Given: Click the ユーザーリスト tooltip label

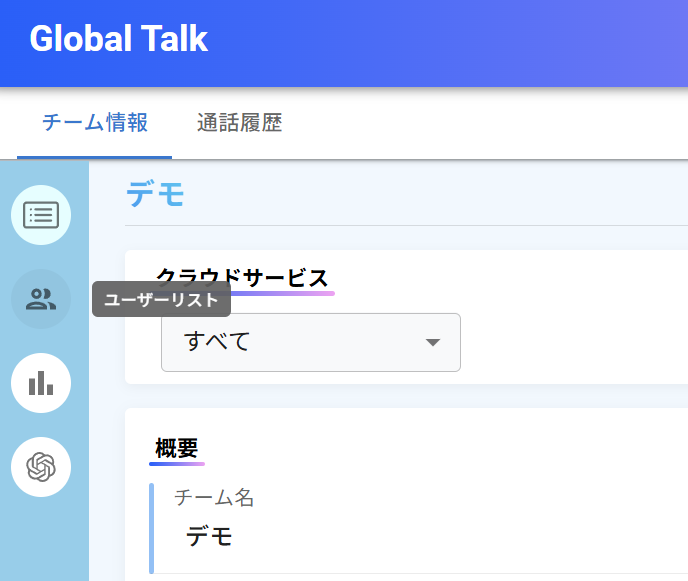Looking at the screenshot, I should tap(161, 300).
